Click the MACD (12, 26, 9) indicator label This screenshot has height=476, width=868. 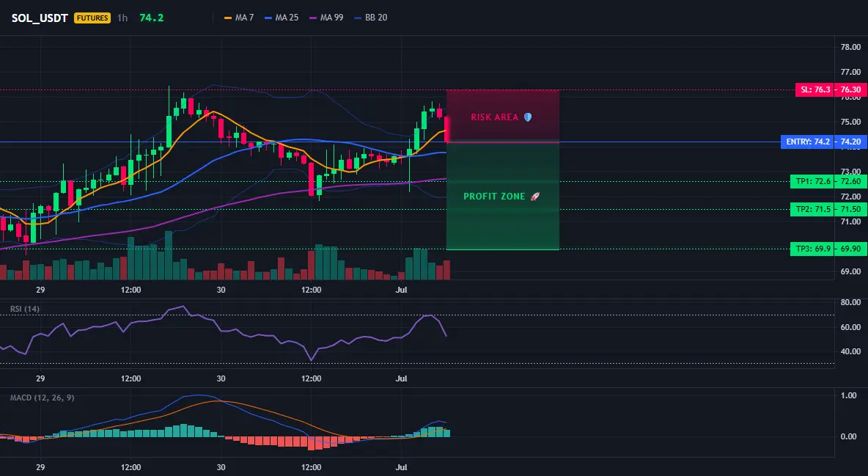coord(42,398)
